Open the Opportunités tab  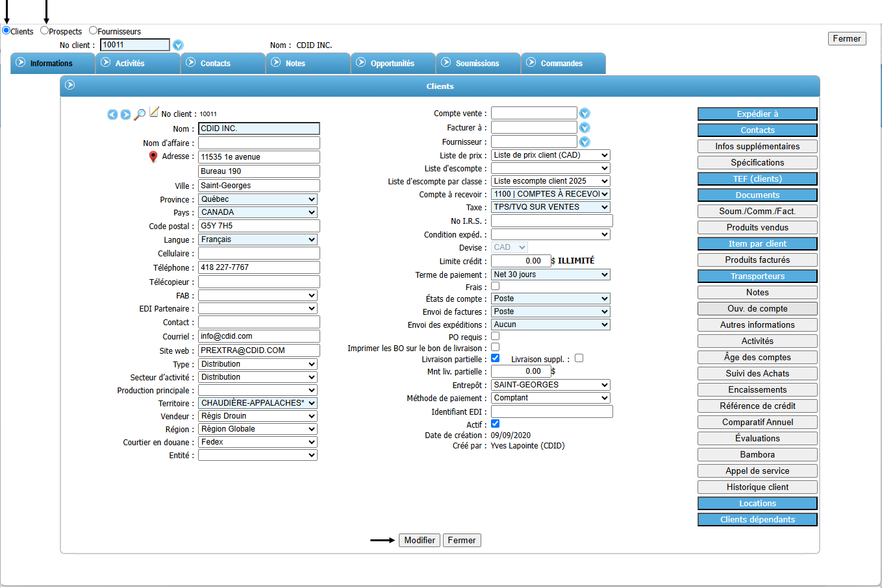pos(392,64)
